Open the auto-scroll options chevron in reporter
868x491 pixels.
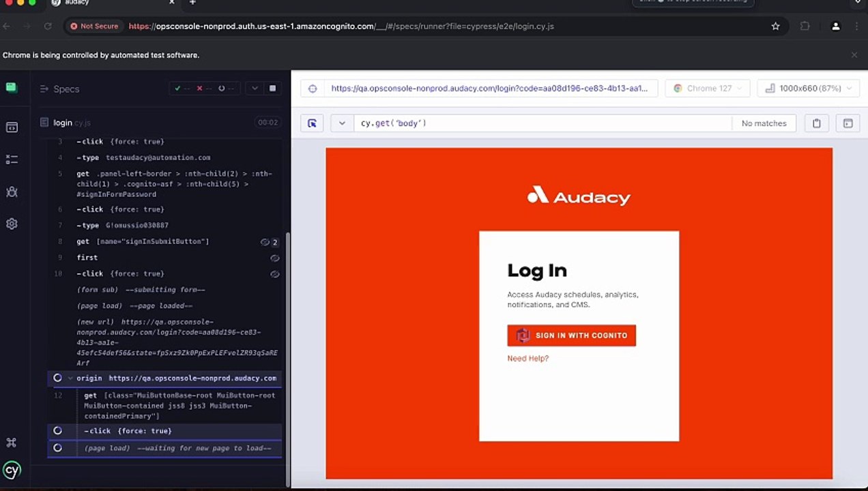(255, 89)
